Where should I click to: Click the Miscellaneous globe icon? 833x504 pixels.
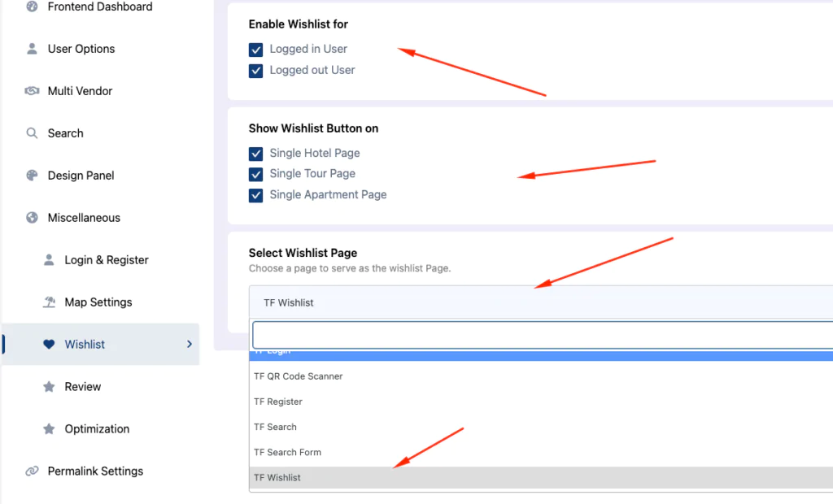click(32, 218)
